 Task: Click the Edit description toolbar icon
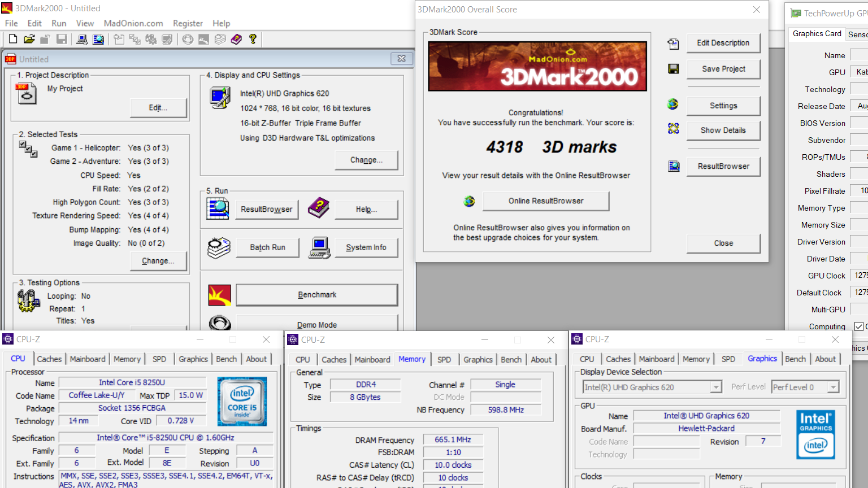119,39
